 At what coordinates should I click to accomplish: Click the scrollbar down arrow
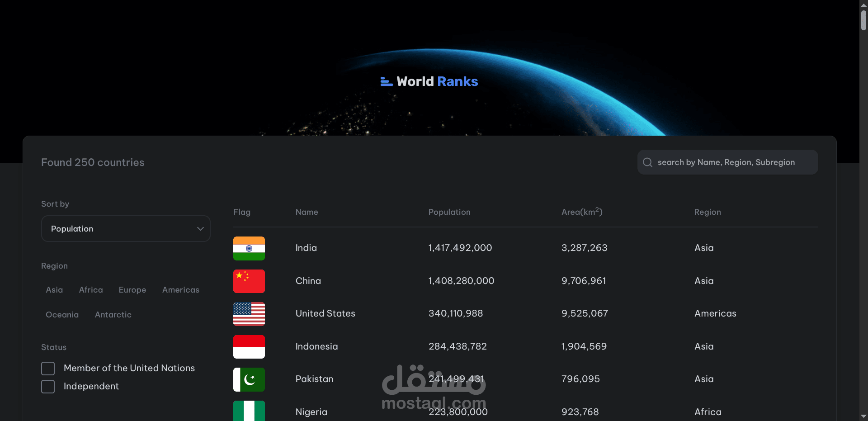pyautogui.click(x=863, y=416)
